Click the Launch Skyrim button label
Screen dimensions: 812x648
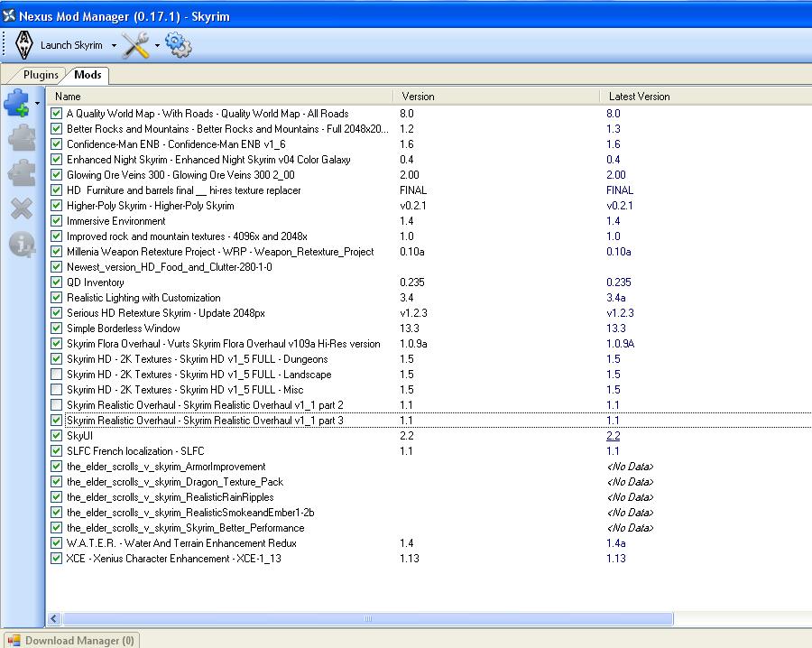point(71,45)
